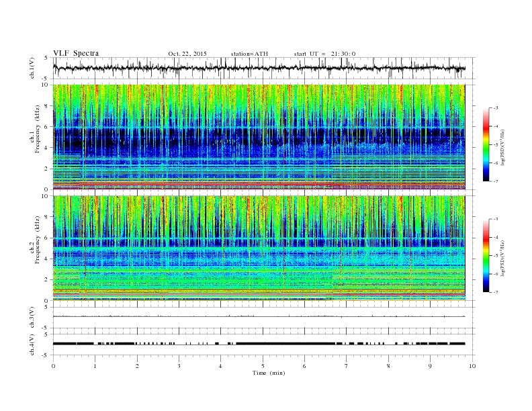Viewport: 532px width, 411px height.
Task: Click the ch.2 spectrogram color bar
Action: pyautogui.click(x=486, y=256)
